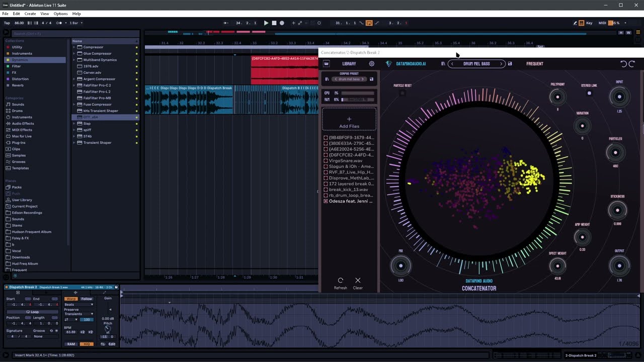Open the Options menu
644x362 pixels.
coord(61,14)
